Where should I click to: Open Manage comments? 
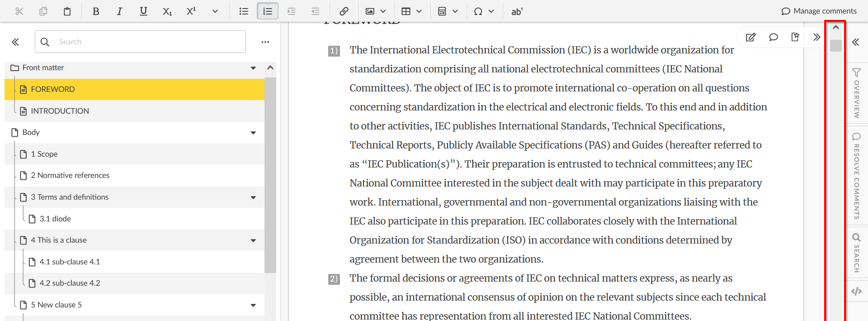pos(819,11)
